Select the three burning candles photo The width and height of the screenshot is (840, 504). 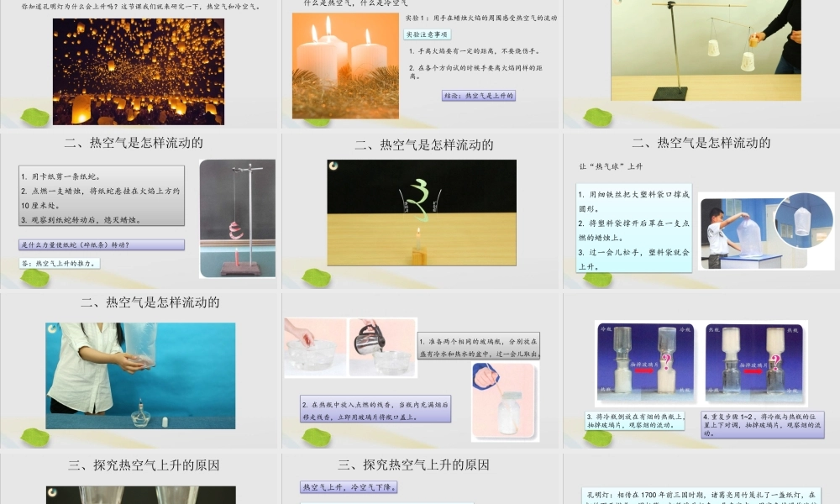tap(345, 66)
